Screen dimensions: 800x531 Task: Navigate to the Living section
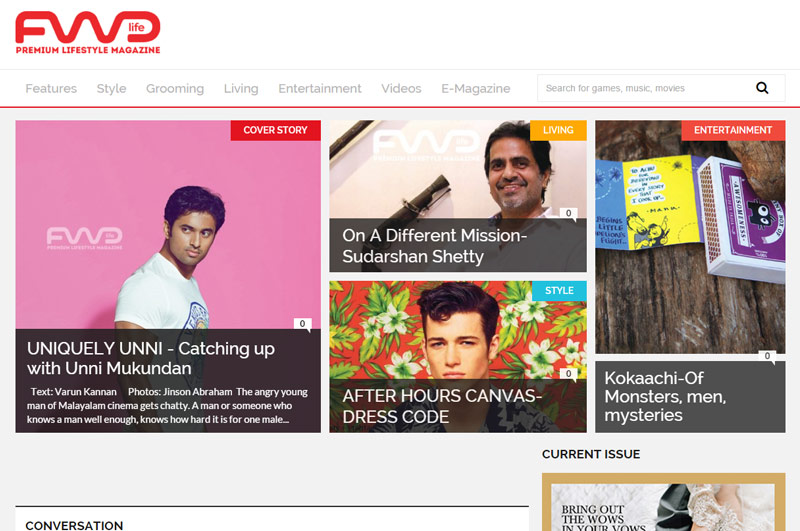coord(241,88)
